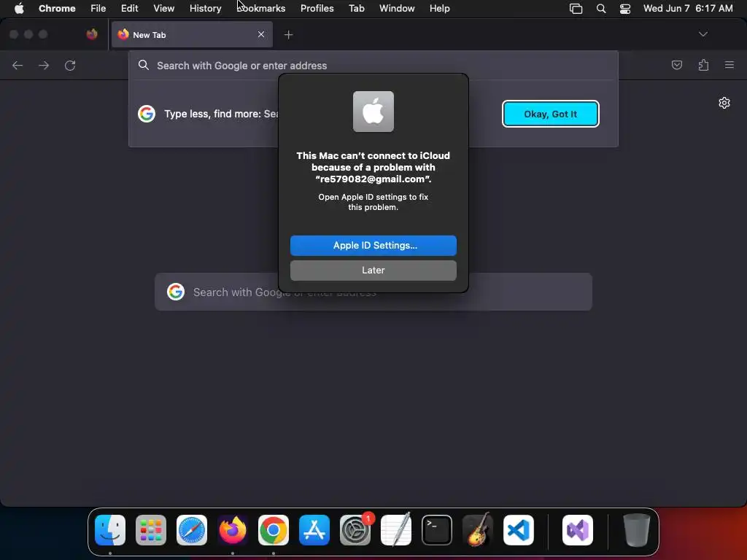Click the address bar magnifier icon

click(x=144, y=65)
